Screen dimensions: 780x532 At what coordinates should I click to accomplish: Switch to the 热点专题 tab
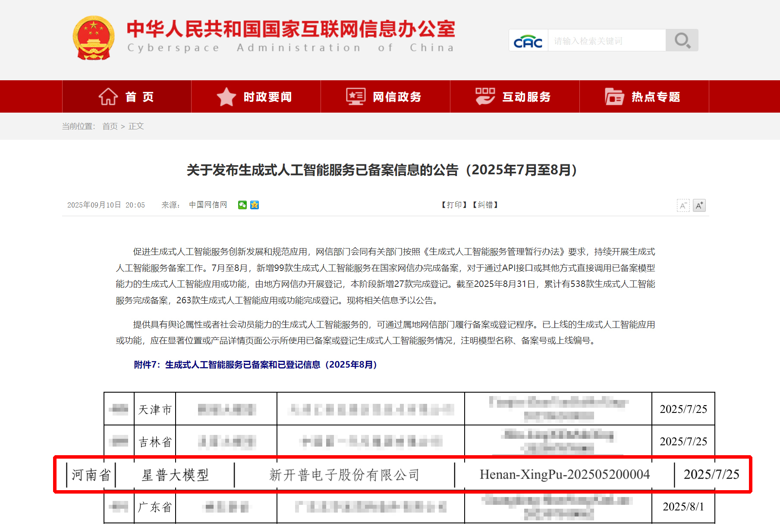pos(654,96)
